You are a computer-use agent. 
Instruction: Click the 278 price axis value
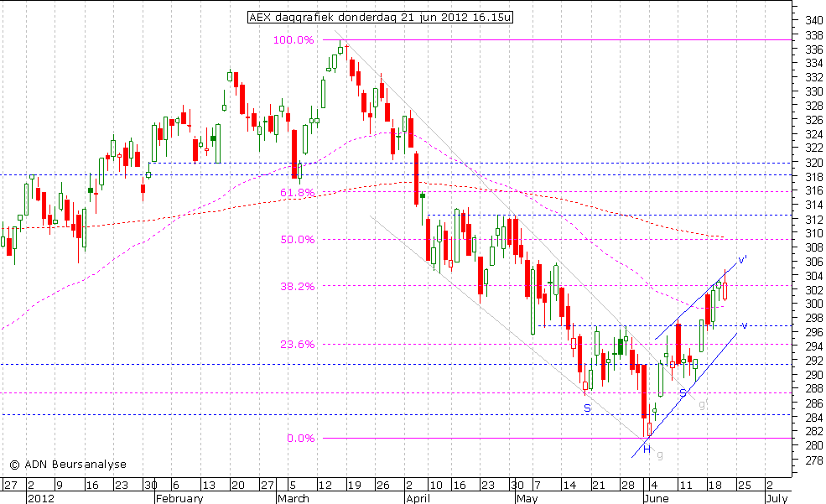pyautogui.click(x=814, y=460)
